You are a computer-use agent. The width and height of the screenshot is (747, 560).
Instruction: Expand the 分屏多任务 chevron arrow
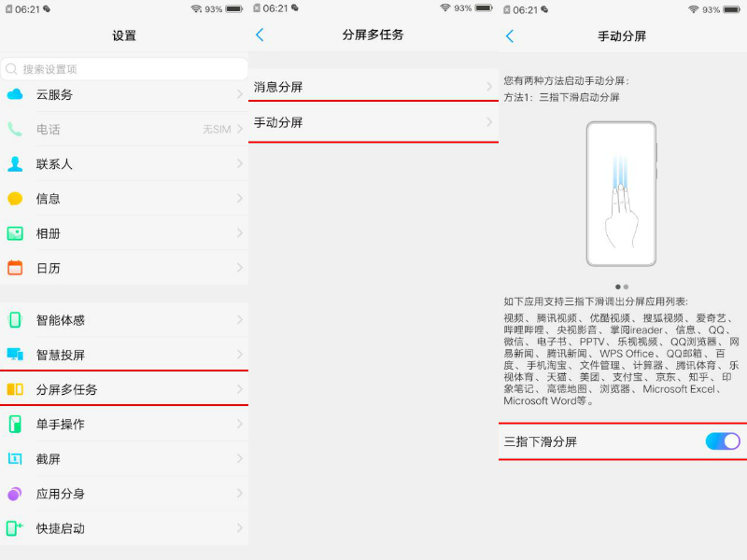pyautogui.click(x=239, y=389)
